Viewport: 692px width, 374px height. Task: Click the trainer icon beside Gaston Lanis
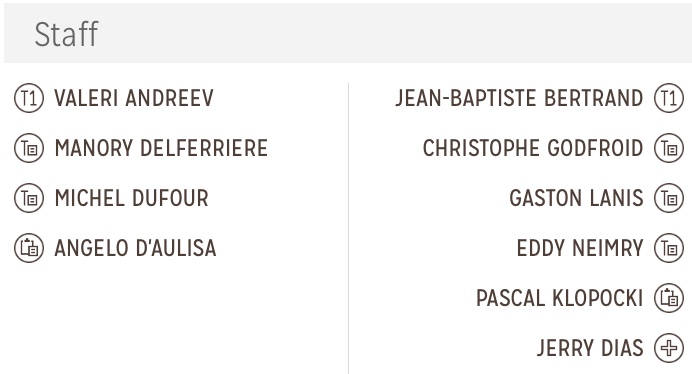click(669, 198)
